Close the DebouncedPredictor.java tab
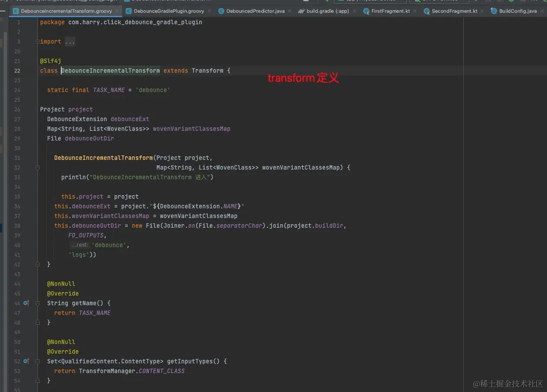This screenshot has height=392, width=547. coord(290,11)
